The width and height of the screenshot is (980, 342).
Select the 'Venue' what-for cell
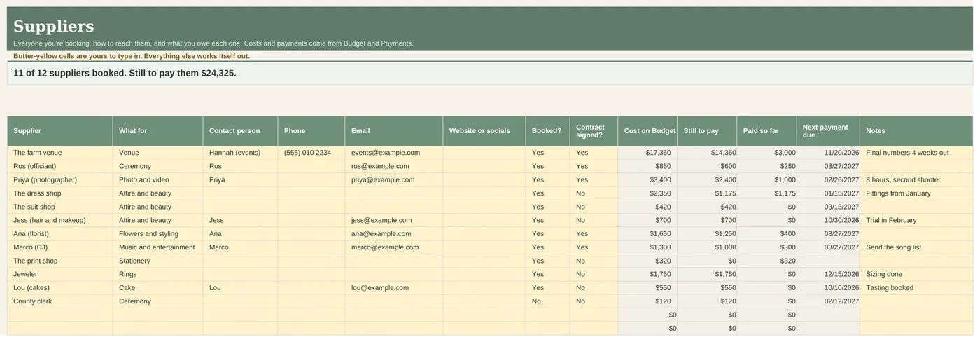(158, 153)
